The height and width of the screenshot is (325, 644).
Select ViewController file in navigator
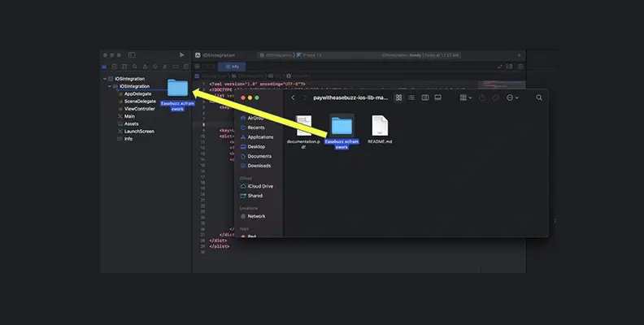139,108
